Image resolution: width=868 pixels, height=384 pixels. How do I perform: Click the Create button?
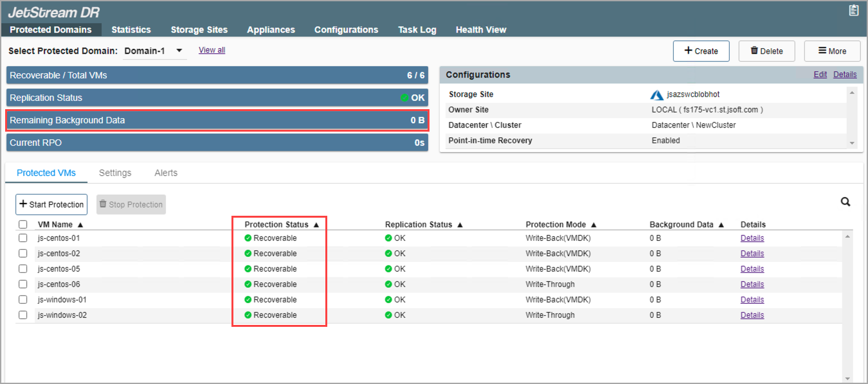point(701,51)
